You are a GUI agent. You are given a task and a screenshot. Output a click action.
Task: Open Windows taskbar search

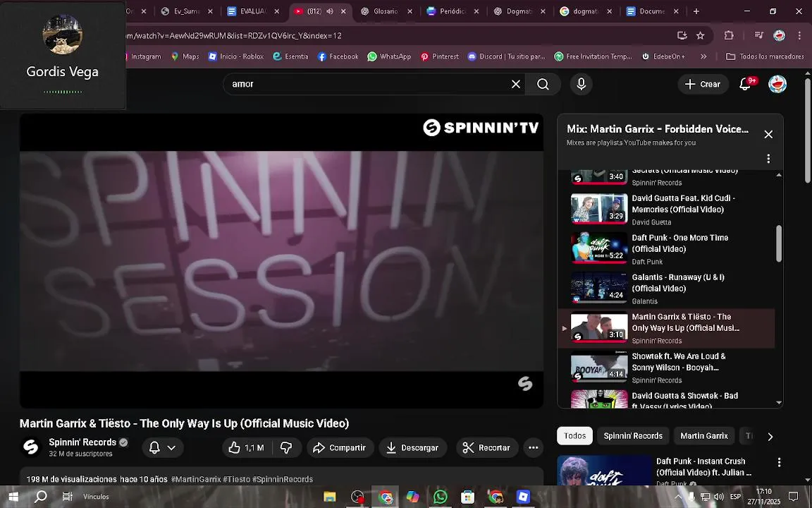[40, 497]
